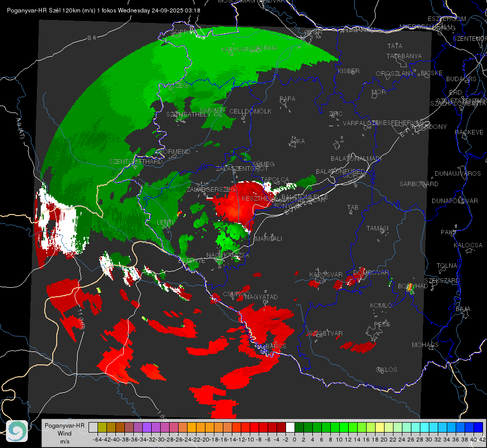This screenshot has width=487, height=448.
Task: Click the MOR city label
Action: (x=379, y=92)
